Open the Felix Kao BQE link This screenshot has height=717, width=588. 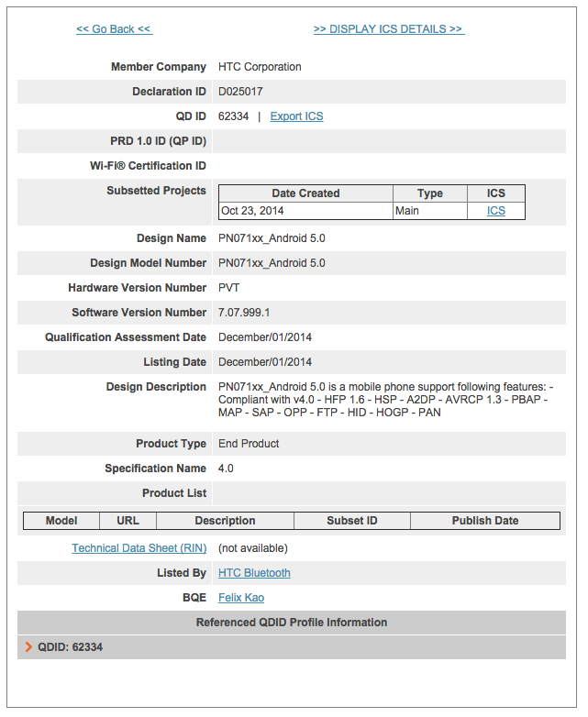pos(241,598)
